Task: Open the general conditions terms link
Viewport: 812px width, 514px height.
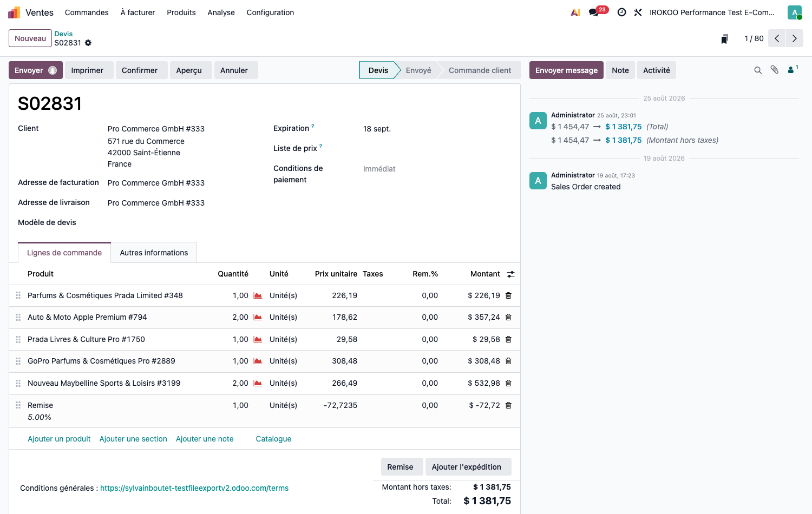Action: pos(194,488)
